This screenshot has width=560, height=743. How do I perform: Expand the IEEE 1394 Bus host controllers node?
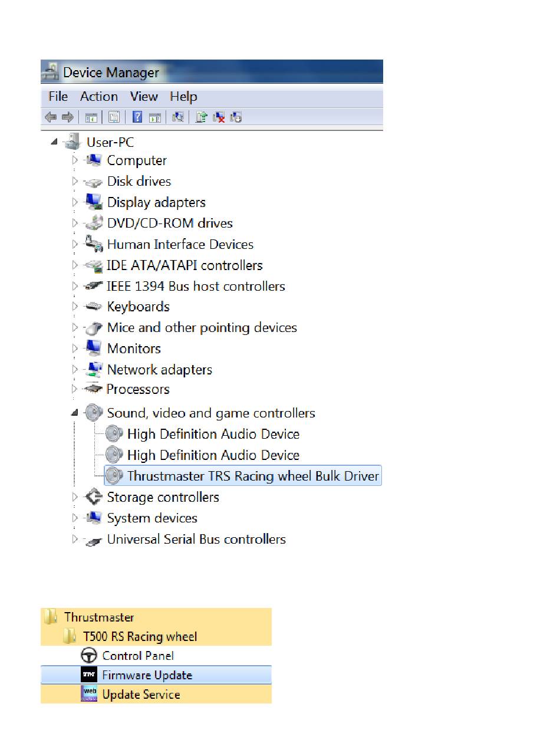75,286
